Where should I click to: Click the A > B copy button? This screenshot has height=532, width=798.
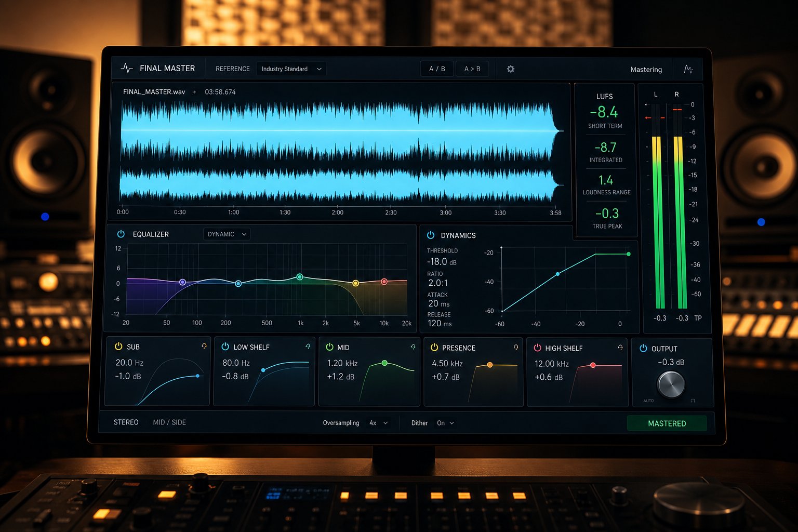tap(472, 69)
